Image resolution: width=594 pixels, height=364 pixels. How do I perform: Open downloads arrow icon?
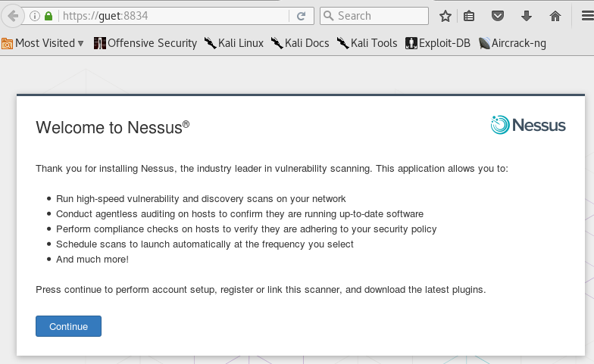pyautogui.click(x=527, y=16)
